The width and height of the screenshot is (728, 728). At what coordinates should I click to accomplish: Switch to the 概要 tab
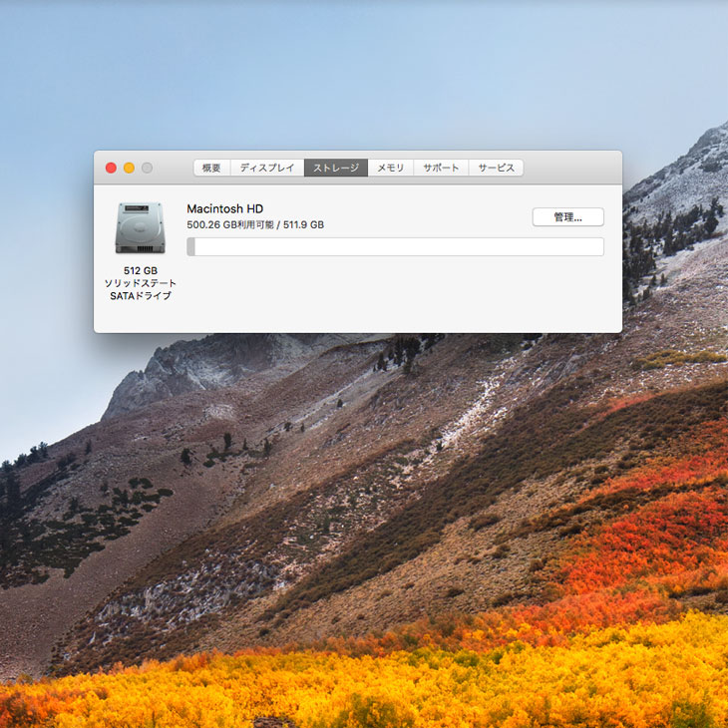[x=212, y=168]
